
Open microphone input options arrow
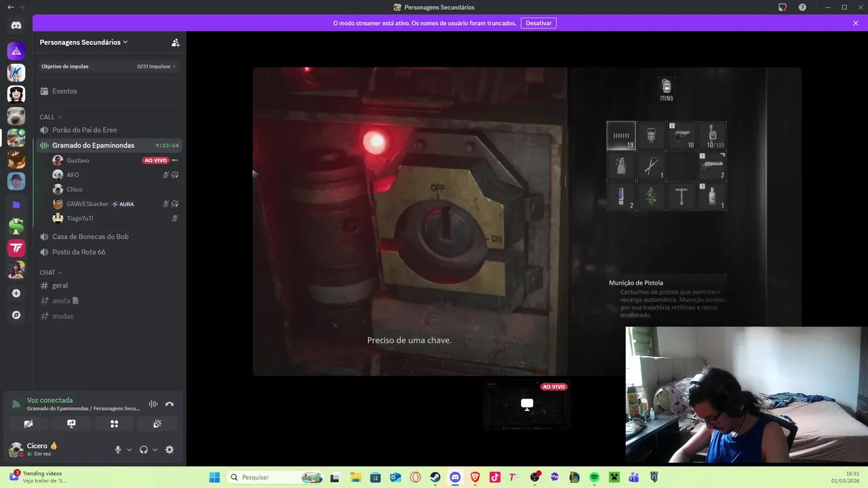click(129, 449)
